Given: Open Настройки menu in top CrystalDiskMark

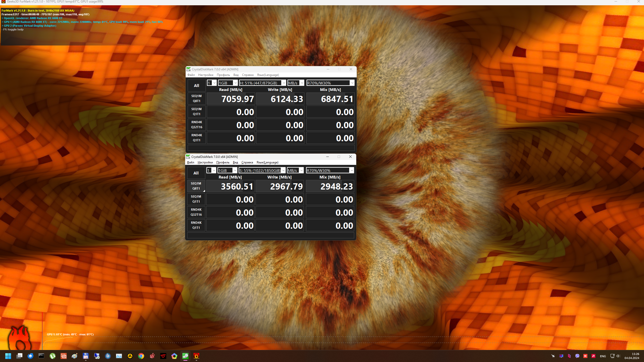Looking at the screenshot, I should [206, 75].
